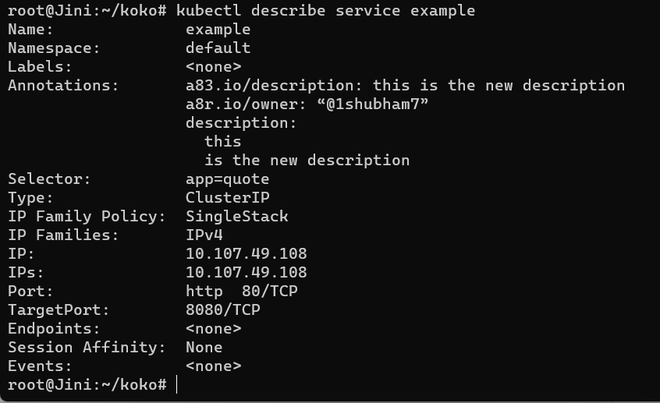Click the terminal cursor at the last prompt
The height and width of the screenshot is (403, 660).
177,385
